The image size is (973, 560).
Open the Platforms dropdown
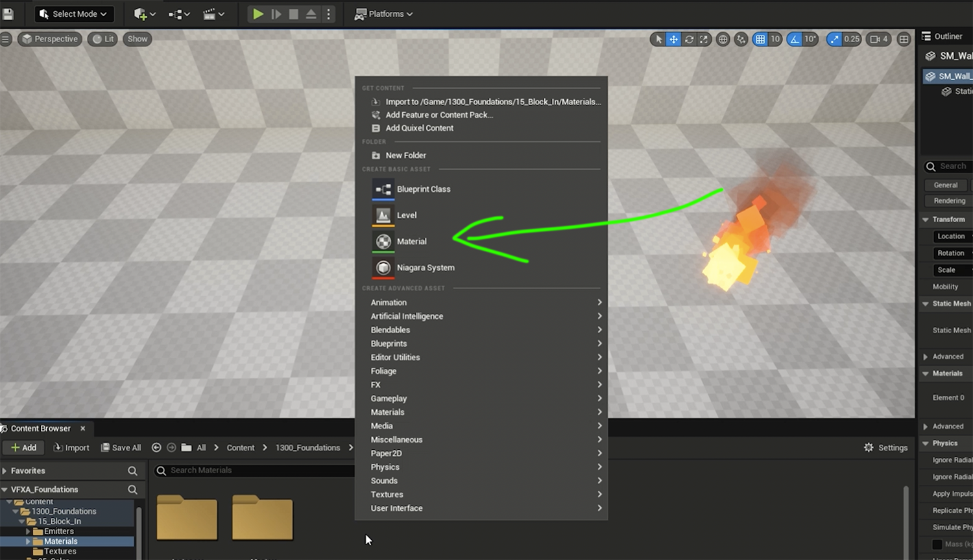click(383, 14)
